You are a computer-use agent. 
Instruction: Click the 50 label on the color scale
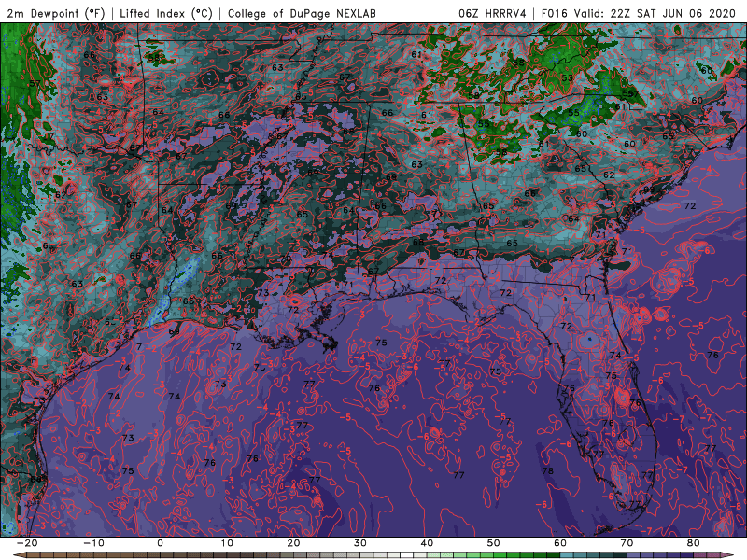494,543
